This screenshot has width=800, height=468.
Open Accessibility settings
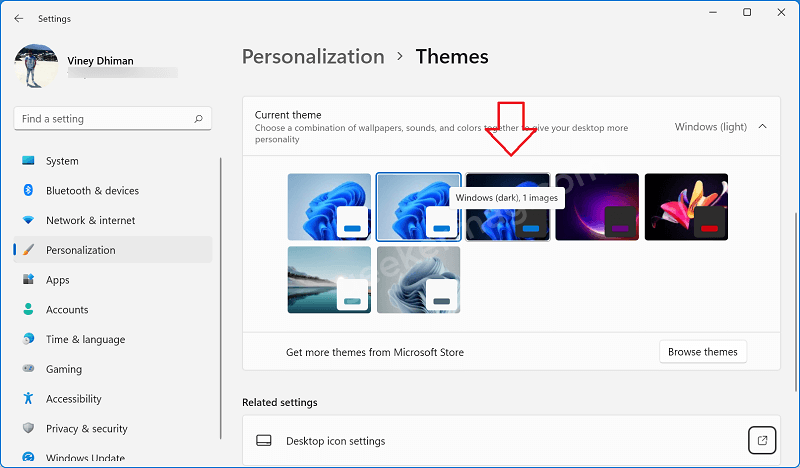113,399
